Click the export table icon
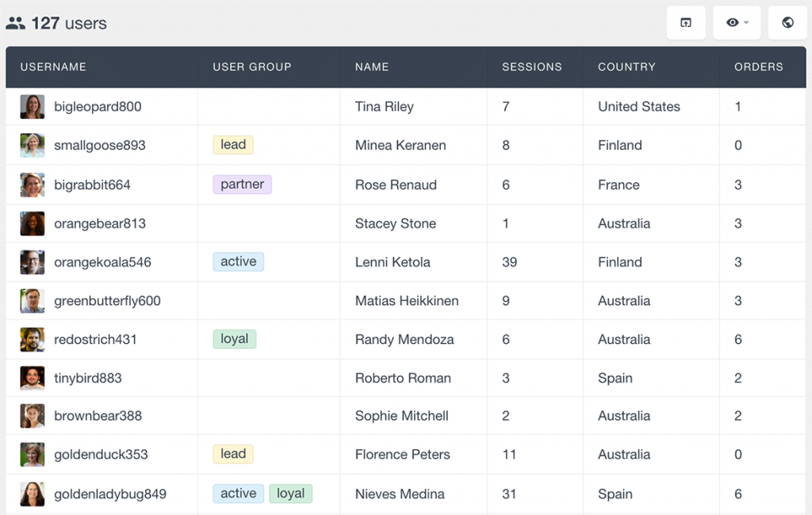The image size is (812, 515). [x=685, y=22]
